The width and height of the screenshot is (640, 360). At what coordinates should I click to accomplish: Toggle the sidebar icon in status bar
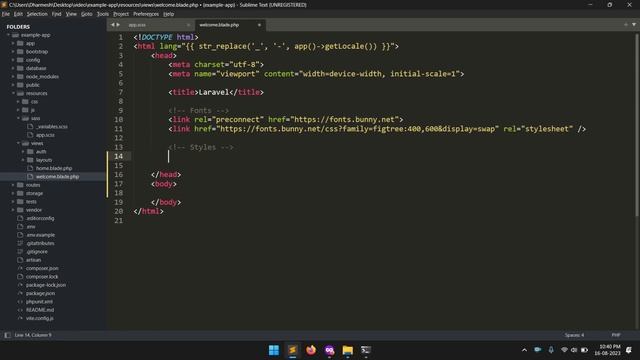[x=7, y=335]
